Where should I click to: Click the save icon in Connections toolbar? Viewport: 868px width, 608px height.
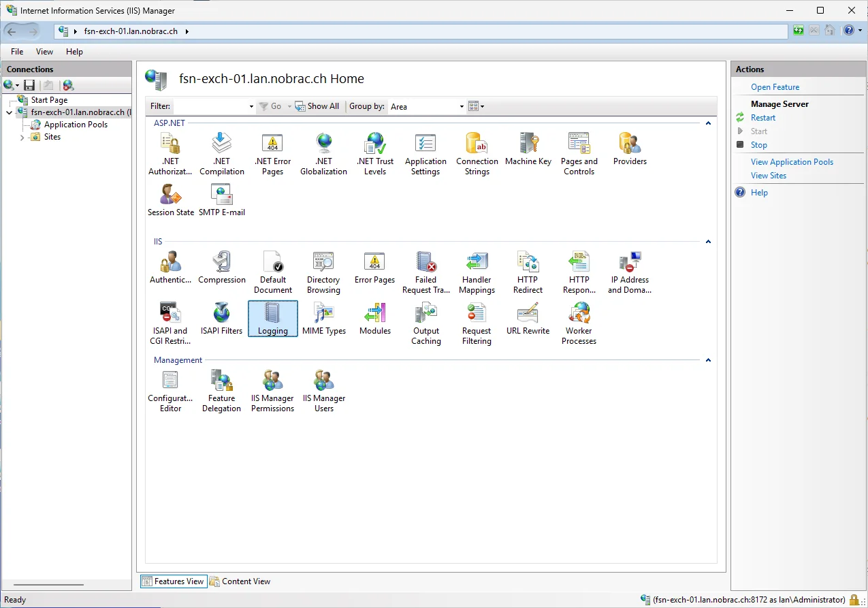tap(29, 85)
